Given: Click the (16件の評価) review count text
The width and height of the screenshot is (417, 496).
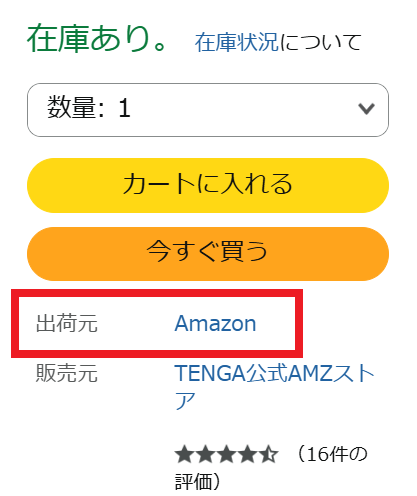Looking at the screenshot, I should pyautogui.click(x=271, y=468).
